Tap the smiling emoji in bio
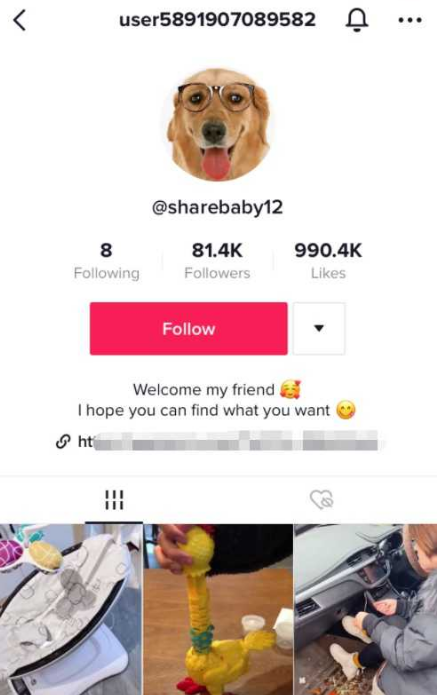The height and width of the screenshot is (695, 437). (x=346, y=410)
